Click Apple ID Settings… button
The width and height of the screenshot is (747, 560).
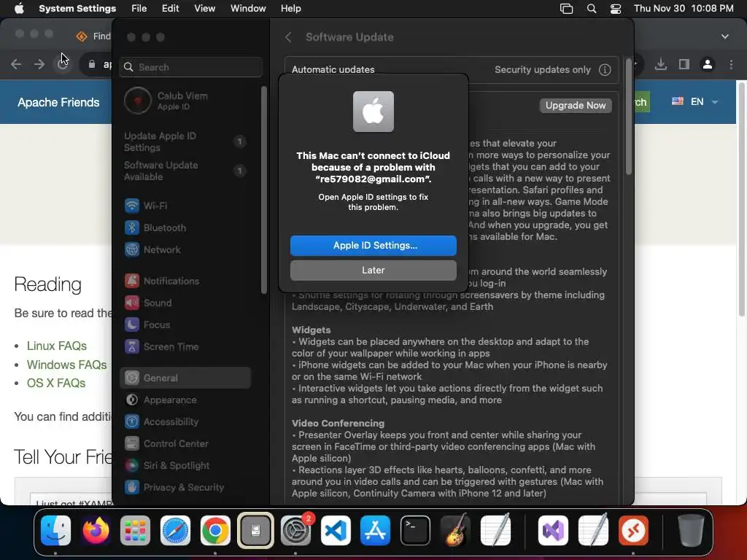pos(373,245)
